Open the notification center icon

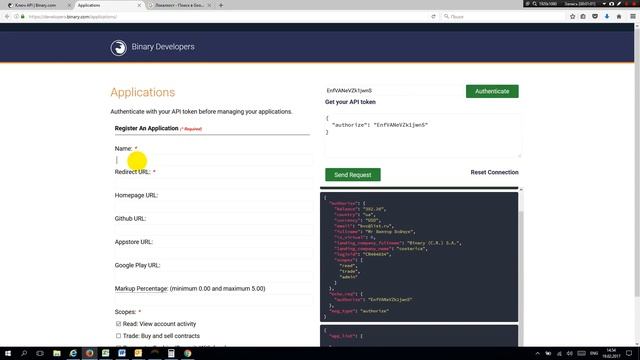[x=629, y=353]
